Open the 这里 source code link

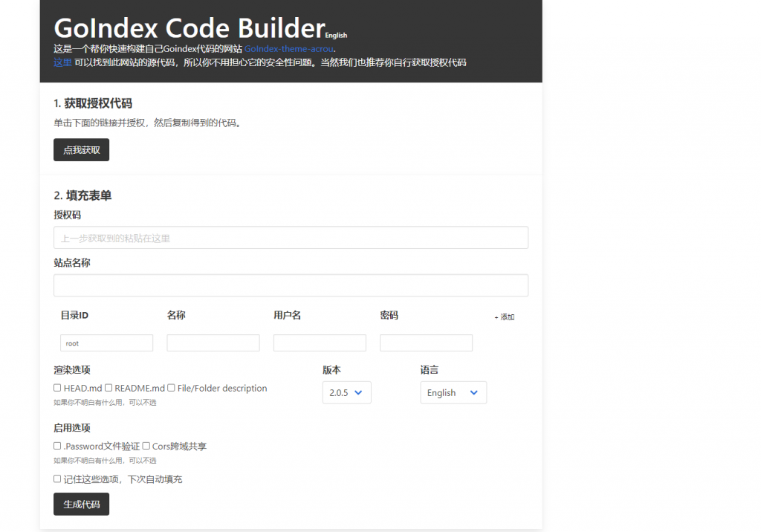62,62
